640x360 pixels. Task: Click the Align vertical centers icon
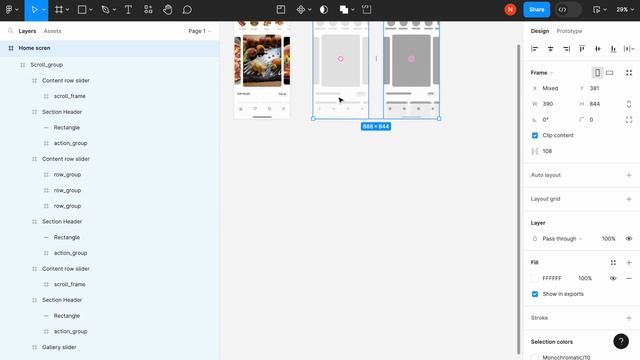tap(598, 49)
